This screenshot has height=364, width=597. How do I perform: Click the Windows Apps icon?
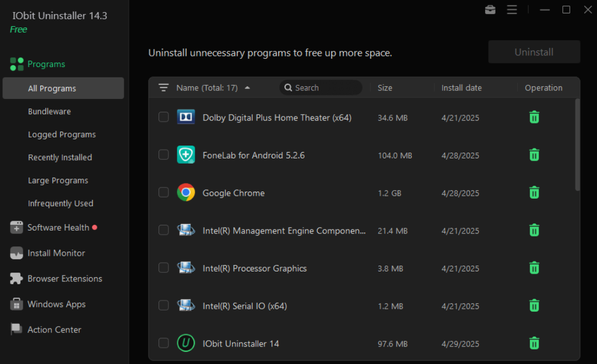tap(16, 304)
